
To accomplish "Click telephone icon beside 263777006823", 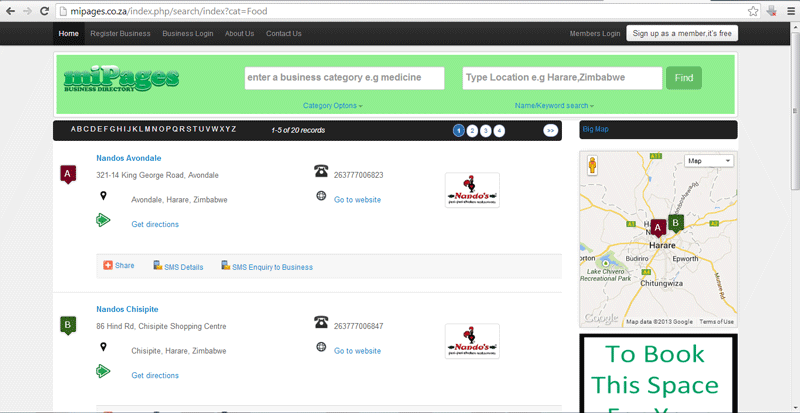I will (x=321, y=171).
